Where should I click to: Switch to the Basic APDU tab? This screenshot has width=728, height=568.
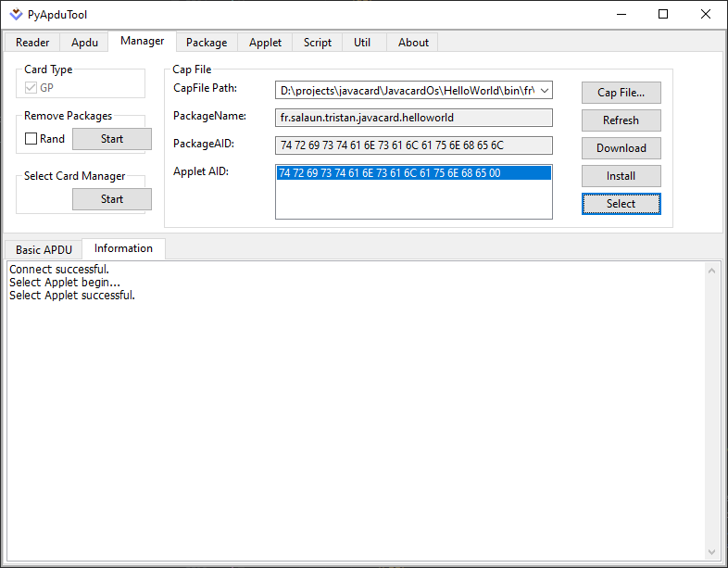(x=43, y=250)
